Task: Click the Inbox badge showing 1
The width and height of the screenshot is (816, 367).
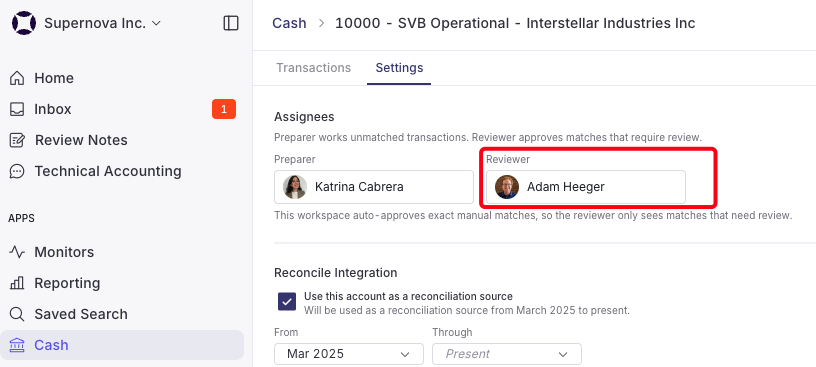Action: [224, 109]
